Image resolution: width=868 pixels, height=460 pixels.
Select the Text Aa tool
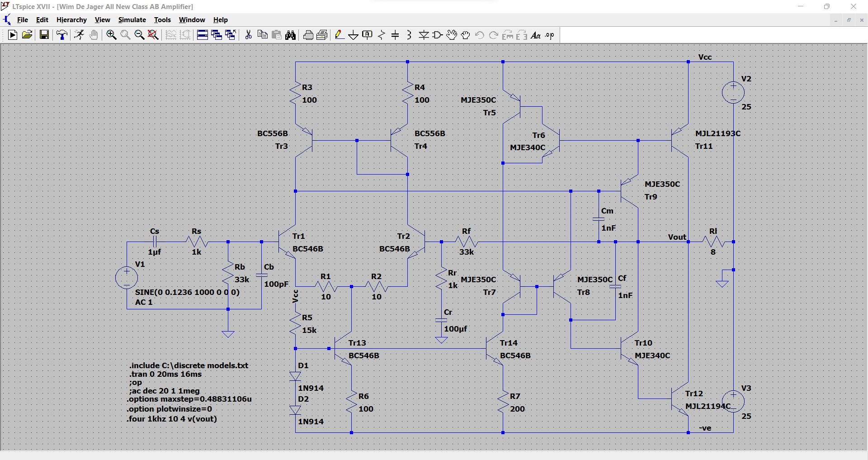[x=536, y=35]
